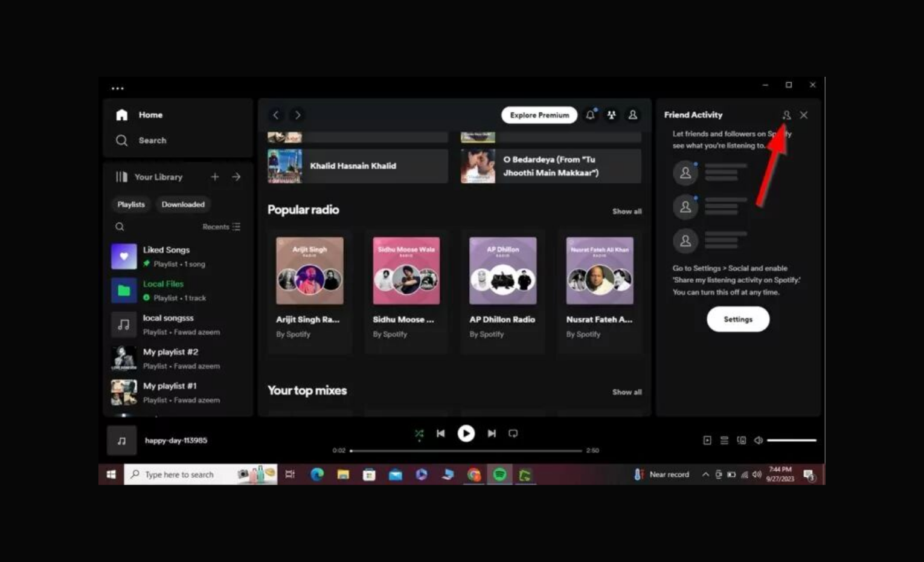Screen dimensions: 924x562
Task: Open local songsss playlist
Action: point(178,325)
